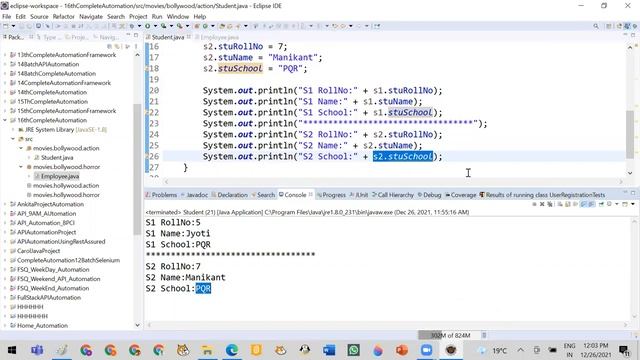Screen dimensions: 640x360
Task: Open the File menu
Action: click(7, 16)
